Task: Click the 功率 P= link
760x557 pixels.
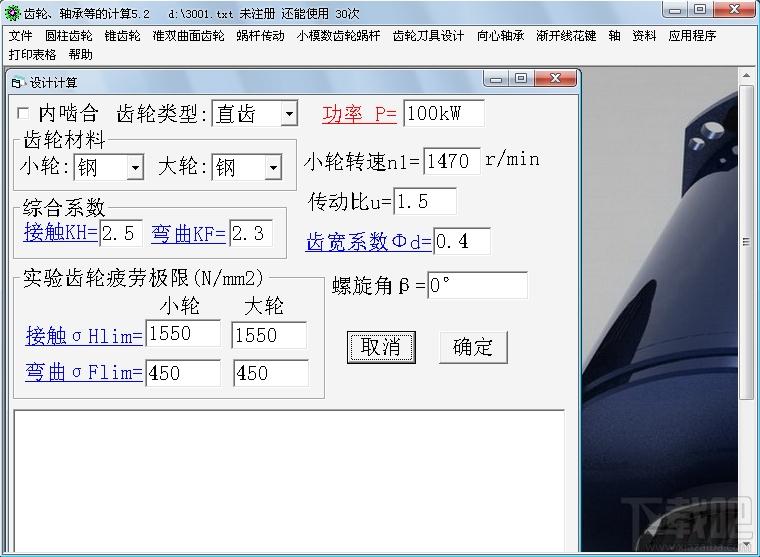Action: pyautogui.click(x=359, y=114)
